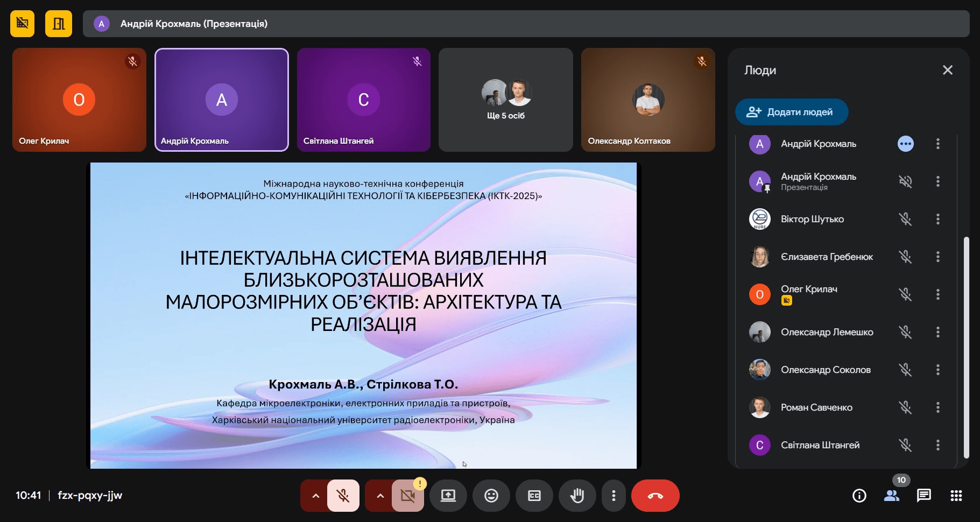Open more actions for Роман Савченко
This screenshot has height=522, width=980.
point(937,407)
